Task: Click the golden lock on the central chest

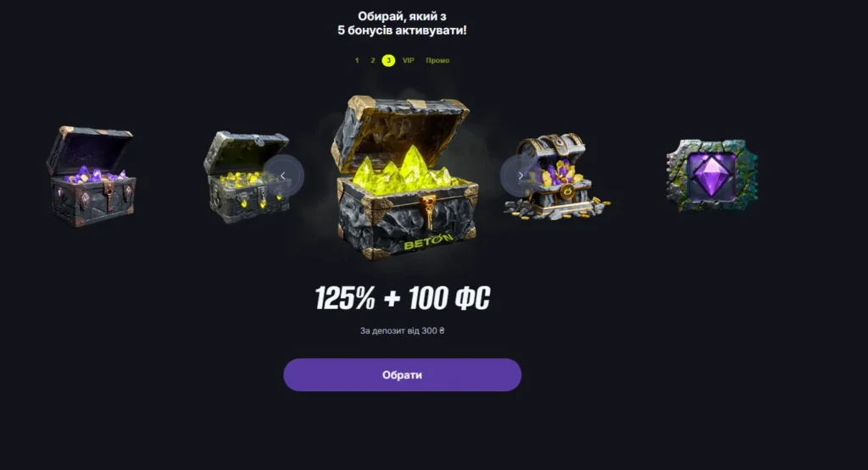Action: click(428, 211)
